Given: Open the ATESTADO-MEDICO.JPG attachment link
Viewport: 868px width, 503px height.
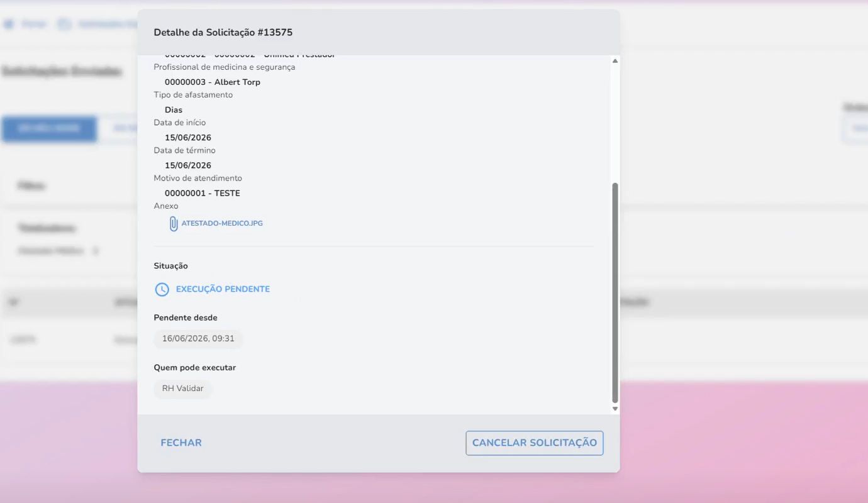Looking at the screenshot, I should tap(222, 223).
